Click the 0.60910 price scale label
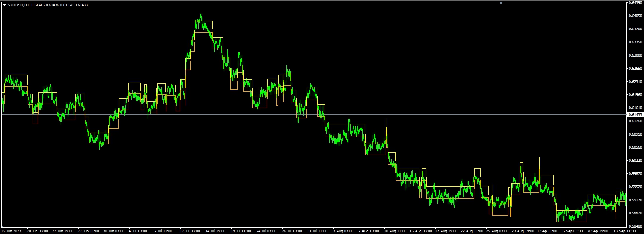Viewport: 644px width, 234px height. [635, 134]
